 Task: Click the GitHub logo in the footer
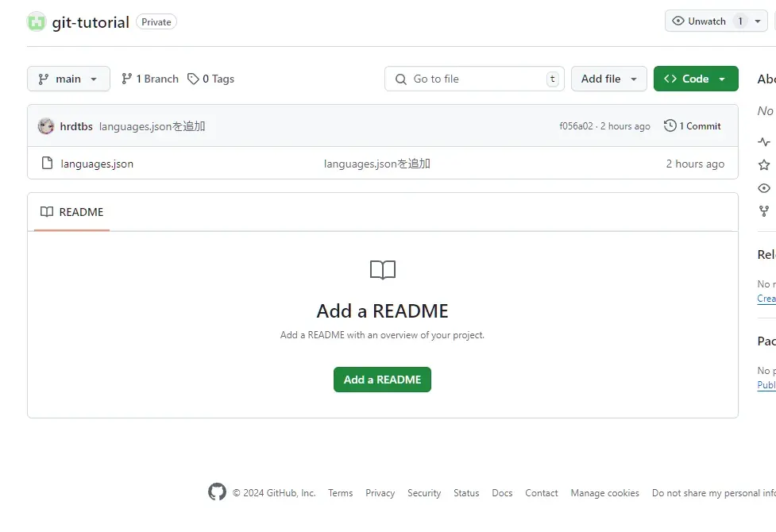[217, 492]
